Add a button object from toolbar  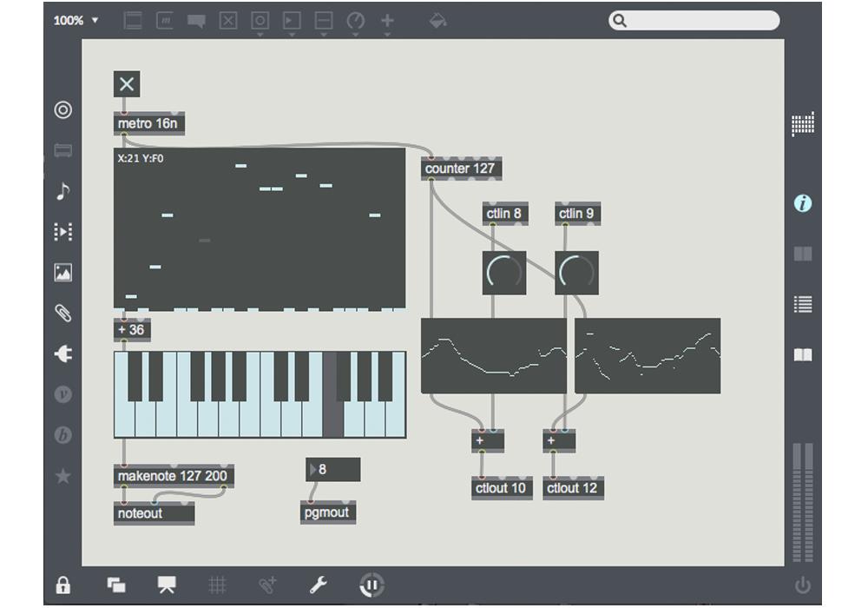(260, 21)
